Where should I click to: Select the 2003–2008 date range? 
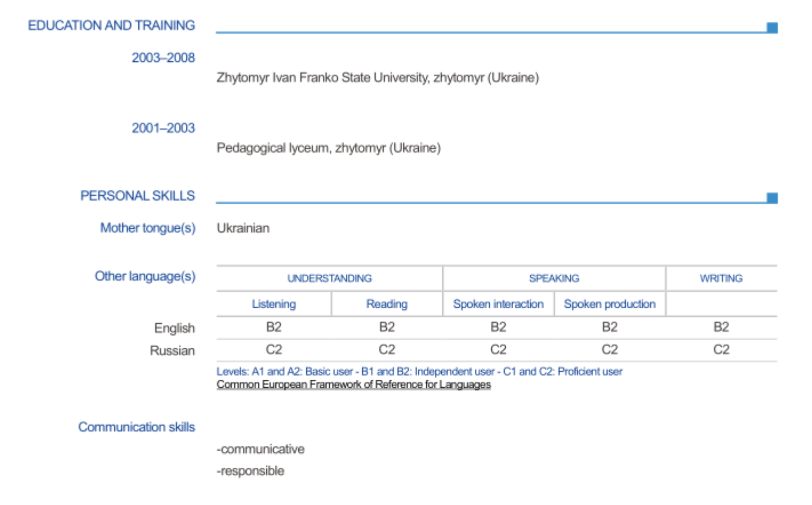tap(163, 58)
